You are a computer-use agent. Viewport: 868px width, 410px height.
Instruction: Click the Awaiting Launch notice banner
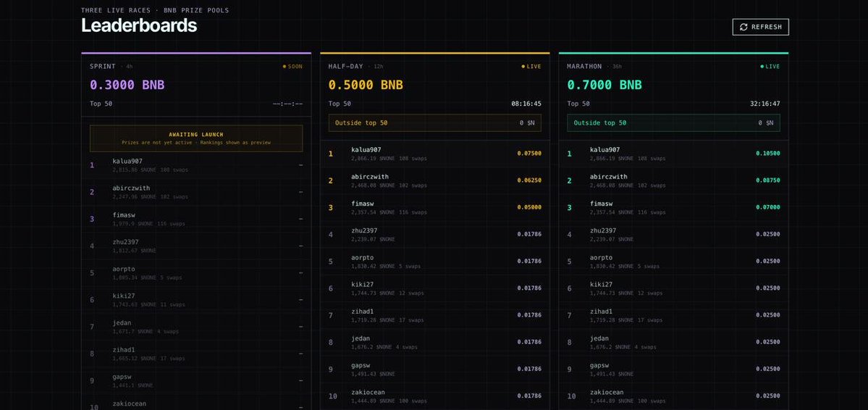pos(196,138)
